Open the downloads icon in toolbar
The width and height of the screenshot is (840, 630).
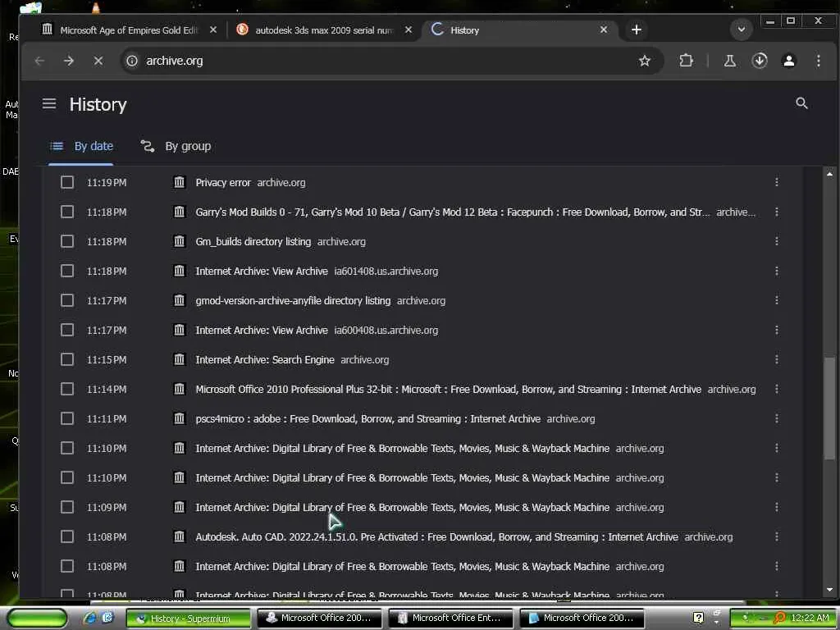[759, 61]
